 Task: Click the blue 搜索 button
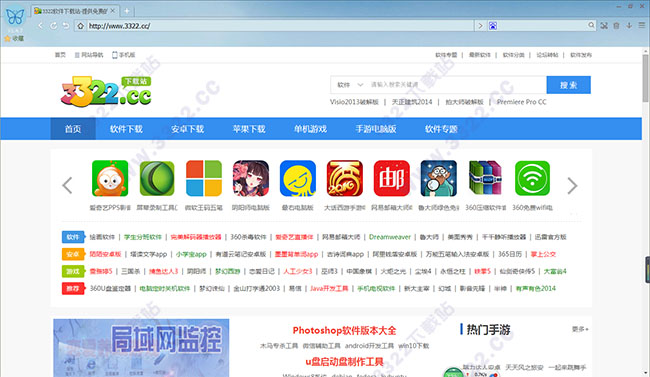(568, 85)
